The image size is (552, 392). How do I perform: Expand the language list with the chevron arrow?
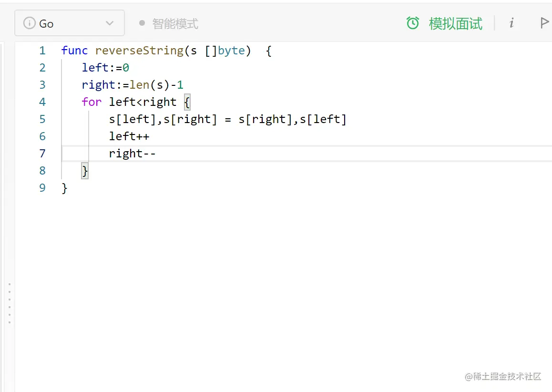click(109, 22)
